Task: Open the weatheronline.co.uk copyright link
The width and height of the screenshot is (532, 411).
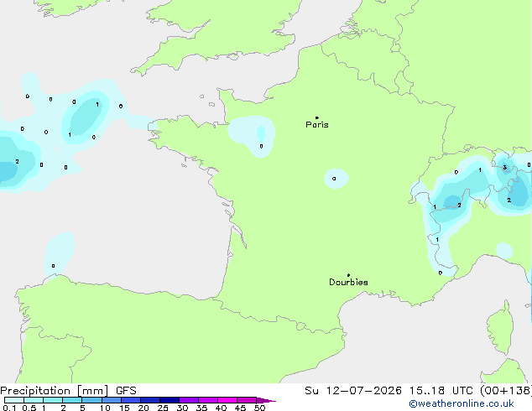Action: [461, 403]
